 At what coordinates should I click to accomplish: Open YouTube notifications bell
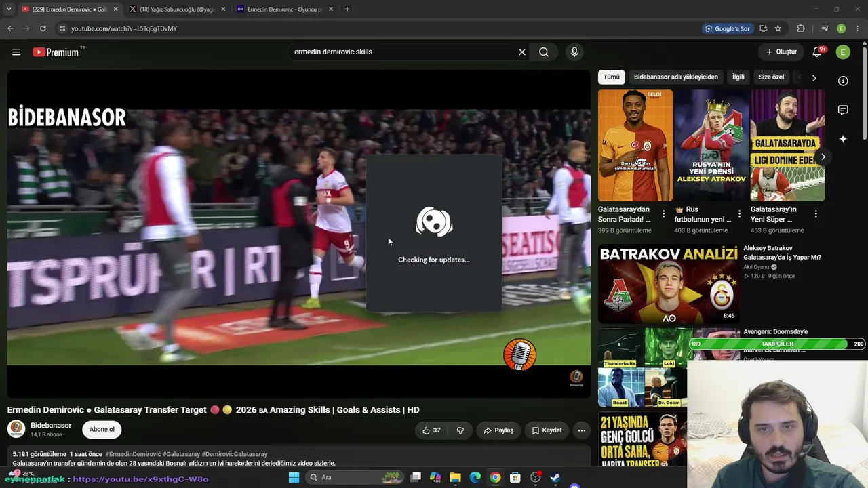tap(817, 52)
